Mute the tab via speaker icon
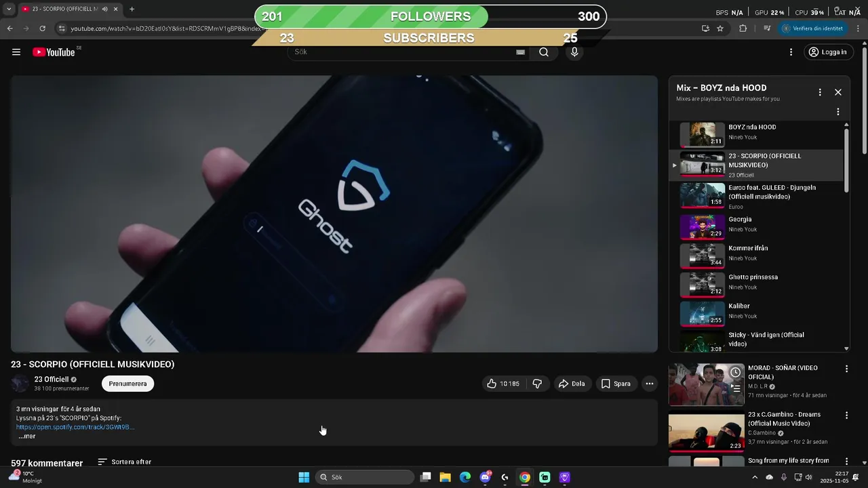 click(104, 9)
